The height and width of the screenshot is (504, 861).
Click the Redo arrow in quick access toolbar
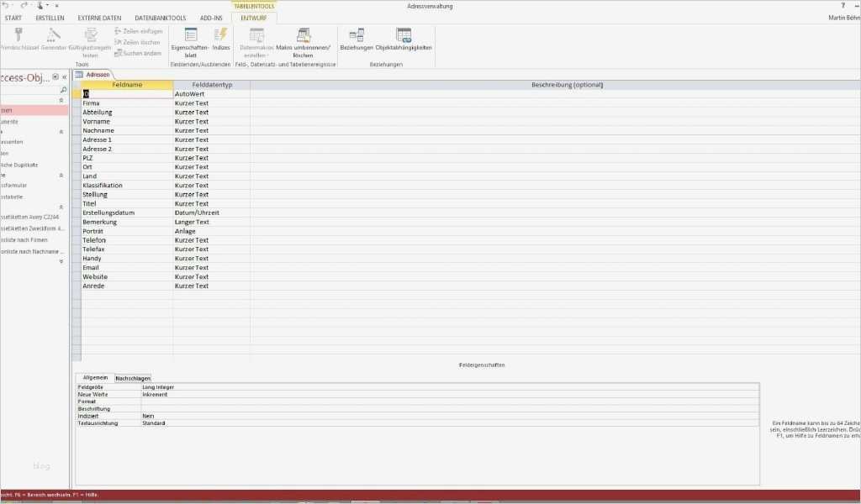(24, 6)
